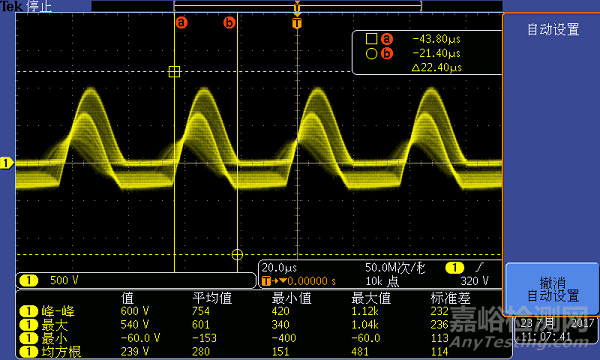Click the date and time display
Screen dimensions: 600x360
[x=555, y=330]
